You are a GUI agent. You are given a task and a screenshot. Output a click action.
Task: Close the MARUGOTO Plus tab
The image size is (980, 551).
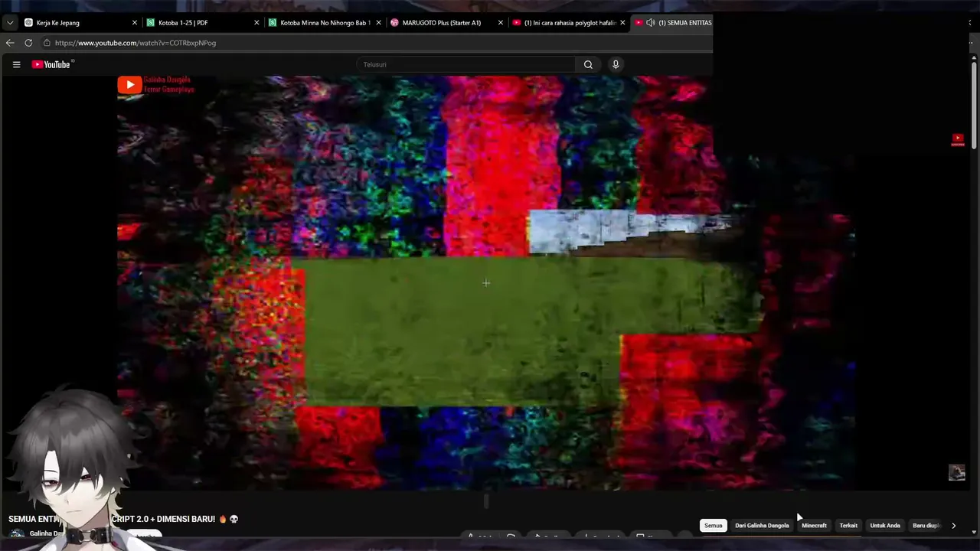[x=500, y=23]
